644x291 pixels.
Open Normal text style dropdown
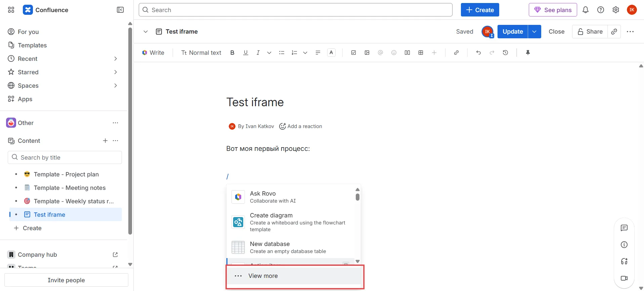click(201, 53)
